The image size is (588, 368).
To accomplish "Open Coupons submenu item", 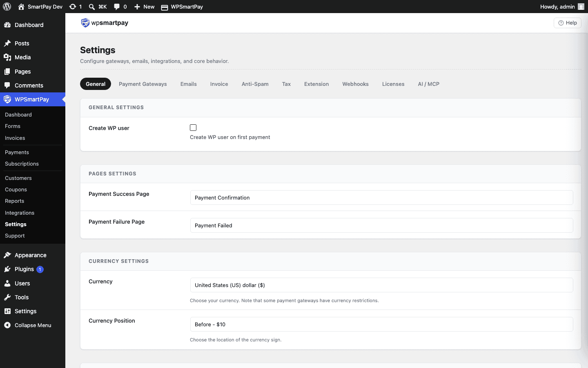I will 16,190.
